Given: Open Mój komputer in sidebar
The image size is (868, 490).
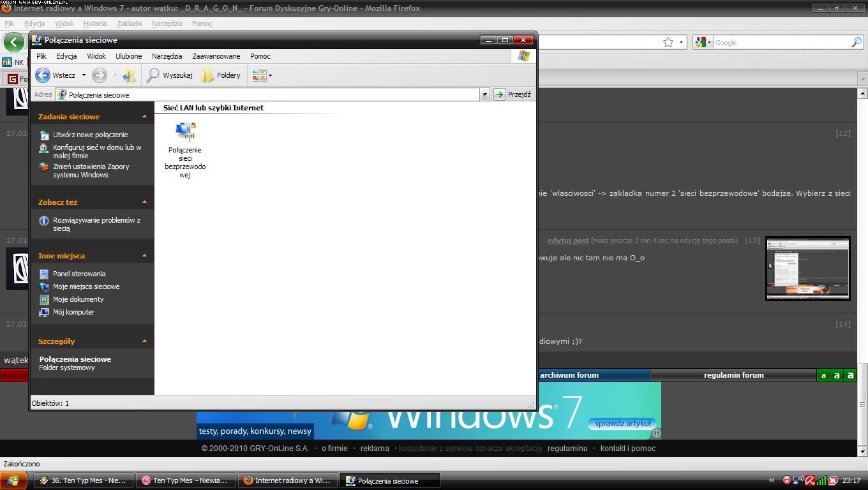Looking at the screenshot, I should pyautogui.click(x=73, y=312).
